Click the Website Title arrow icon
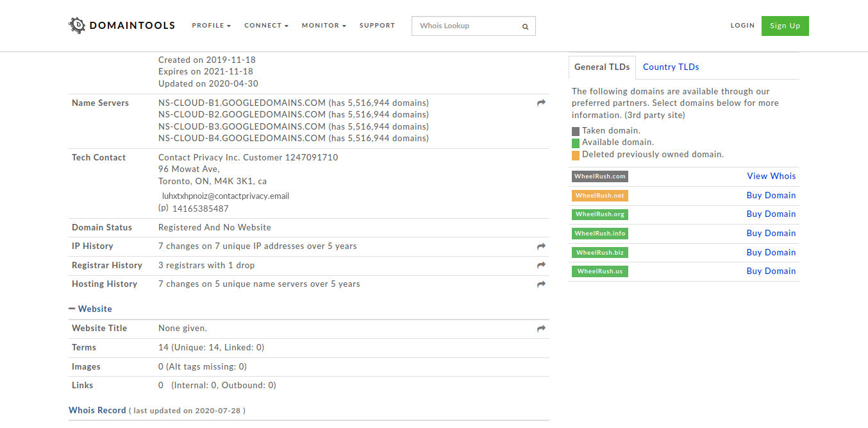The image size is (868, 428). [x=541, y=329]
